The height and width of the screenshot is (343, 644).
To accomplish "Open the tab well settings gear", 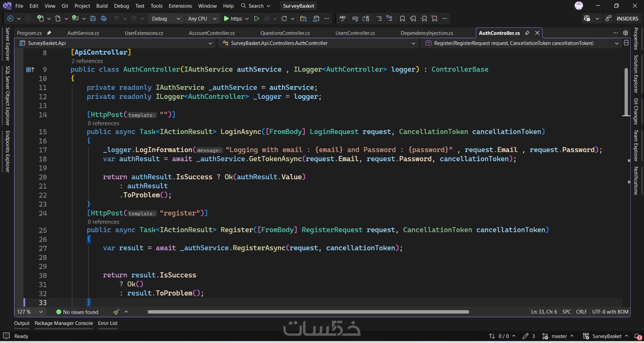I will click(625, 33).
